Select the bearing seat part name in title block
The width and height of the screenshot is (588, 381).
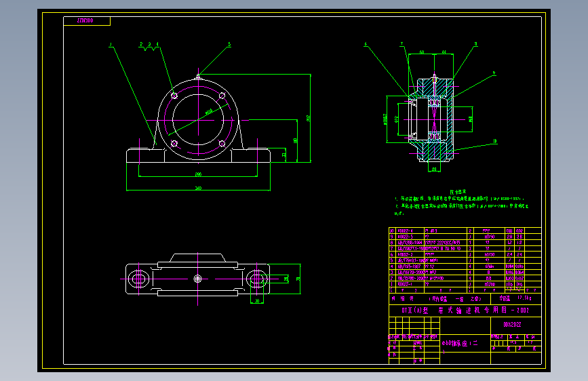tap(460, 344)
